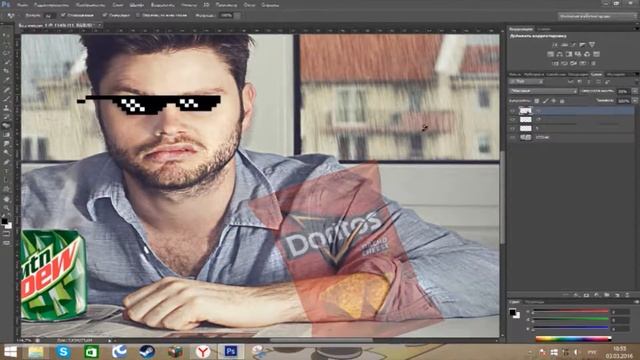
Task: Add a Hue/Saturation adjustment layer
Action: (551, 54)
